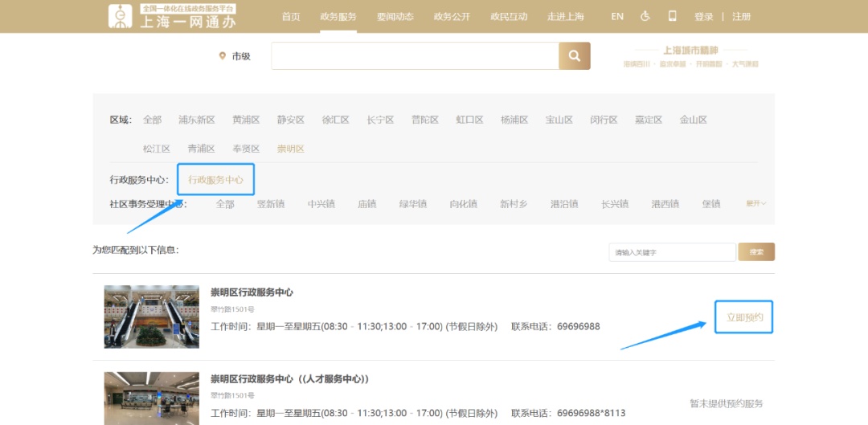Choose the 行政服务中心 filter option
Viewport: 868px width, 425px height.
(x=215, y=180)
